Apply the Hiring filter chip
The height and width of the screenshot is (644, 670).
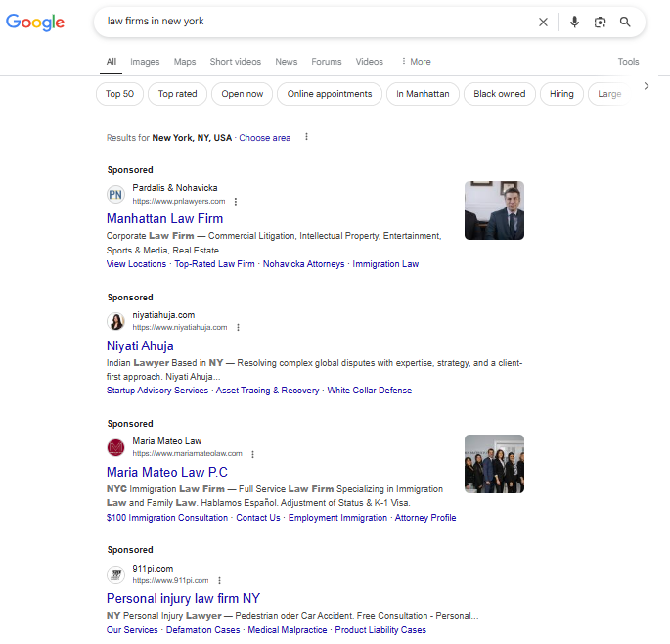click(561, 94)
